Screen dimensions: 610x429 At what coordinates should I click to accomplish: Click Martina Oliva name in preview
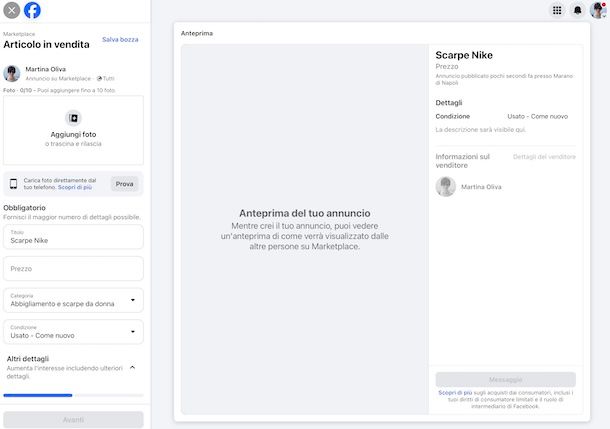[481, 187]
